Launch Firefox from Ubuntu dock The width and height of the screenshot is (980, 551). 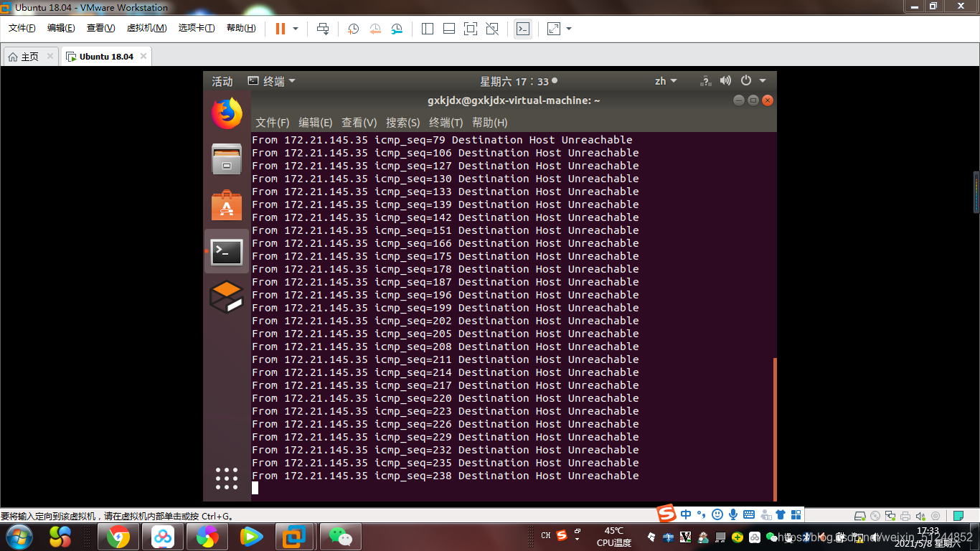227,113
